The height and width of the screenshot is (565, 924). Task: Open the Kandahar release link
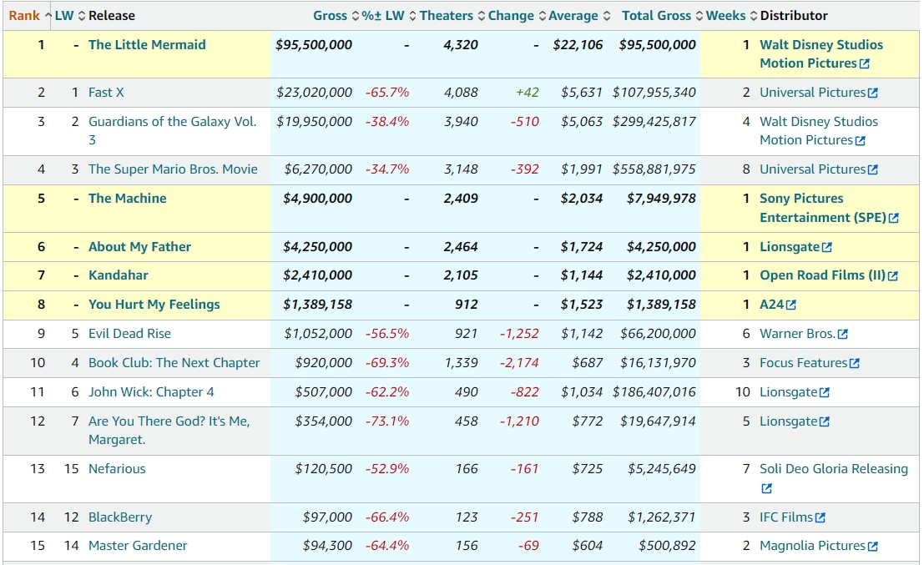pos(118,275)
